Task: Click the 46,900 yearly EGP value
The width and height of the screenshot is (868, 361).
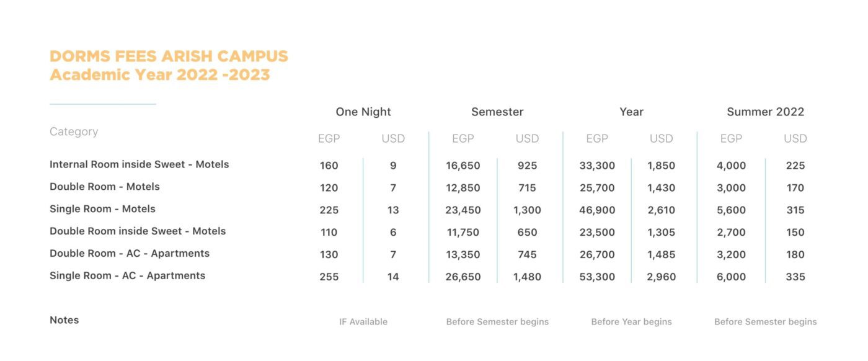Action: click(x=597, y=210)
